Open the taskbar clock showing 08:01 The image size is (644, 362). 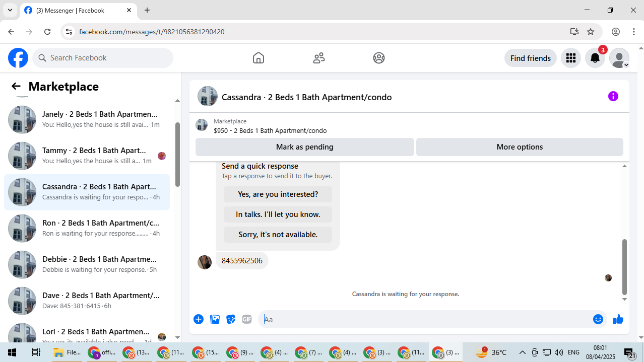[601, 352]
